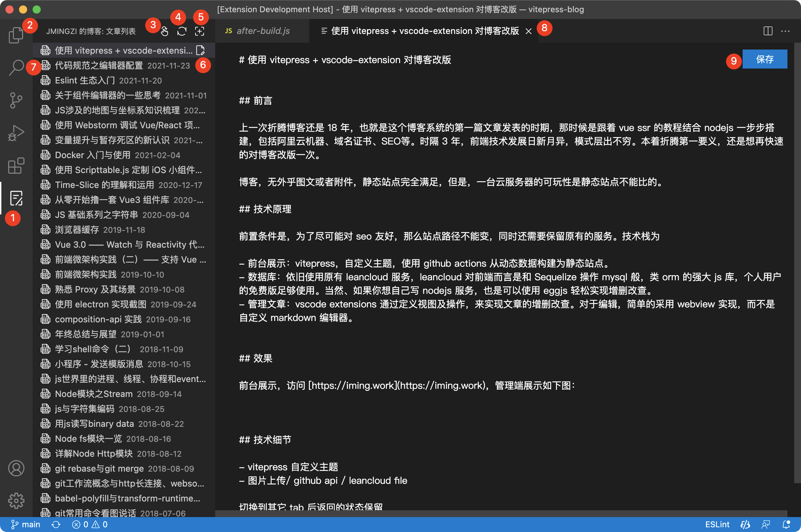This screenshot has width=801, height=532.
Task: Open the Extensions view in the activity bar
Action: (16, 166)
